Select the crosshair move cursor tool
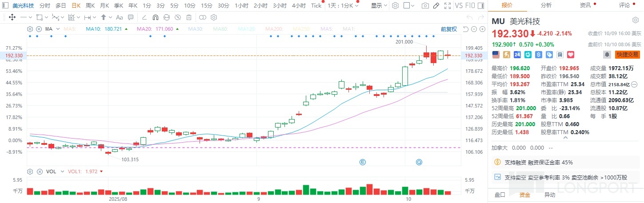Screen dimensions: 644x203 [12, 17]
